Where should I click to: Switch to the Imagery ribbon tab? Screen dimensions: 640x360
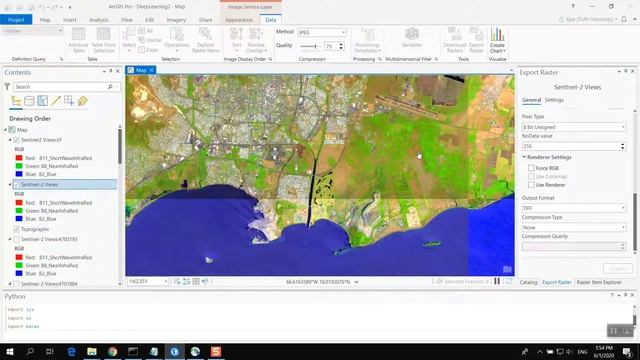tap(176, 20)
